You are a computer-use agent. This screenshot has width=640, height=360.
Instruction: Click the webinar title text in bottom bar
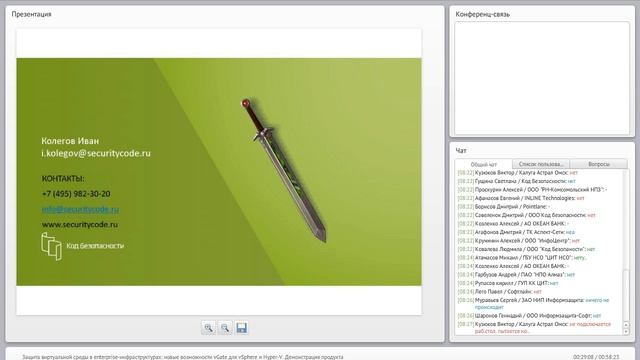(182, 357)
